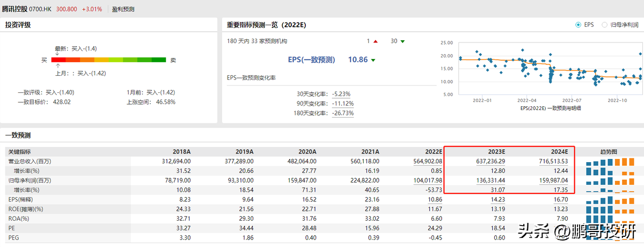The image size is (644, 247).
Task: Select the 归母净利润 radio button
Action: 605,25
